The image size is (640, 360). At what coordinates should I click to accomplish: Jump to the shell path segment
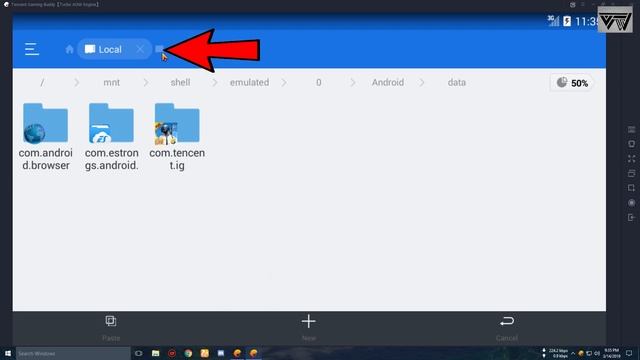coord(180,82)
